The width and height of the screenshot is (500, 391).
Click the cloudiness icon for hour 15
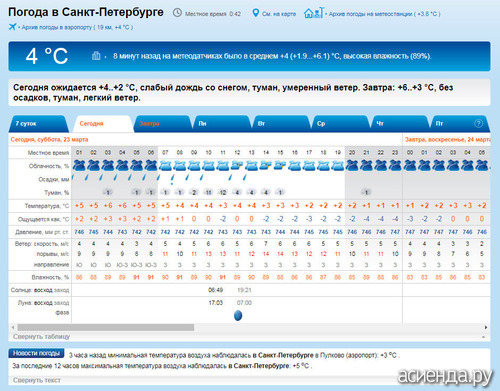[280, 165]
